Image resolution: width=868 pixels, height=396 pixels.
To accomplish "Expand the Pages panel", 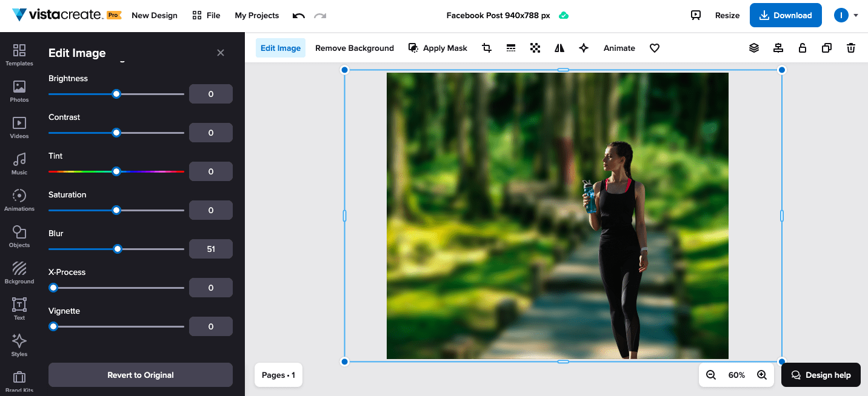I will [278, 375].
